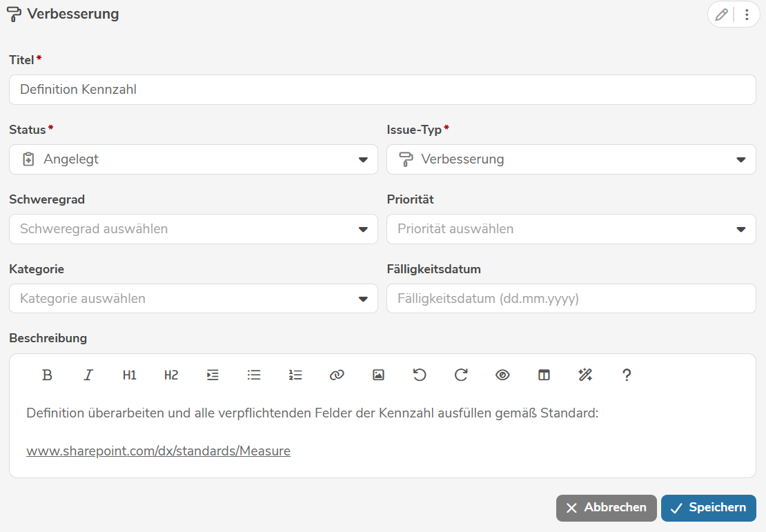Insert a bulleted list in the description

click(254, 375)
